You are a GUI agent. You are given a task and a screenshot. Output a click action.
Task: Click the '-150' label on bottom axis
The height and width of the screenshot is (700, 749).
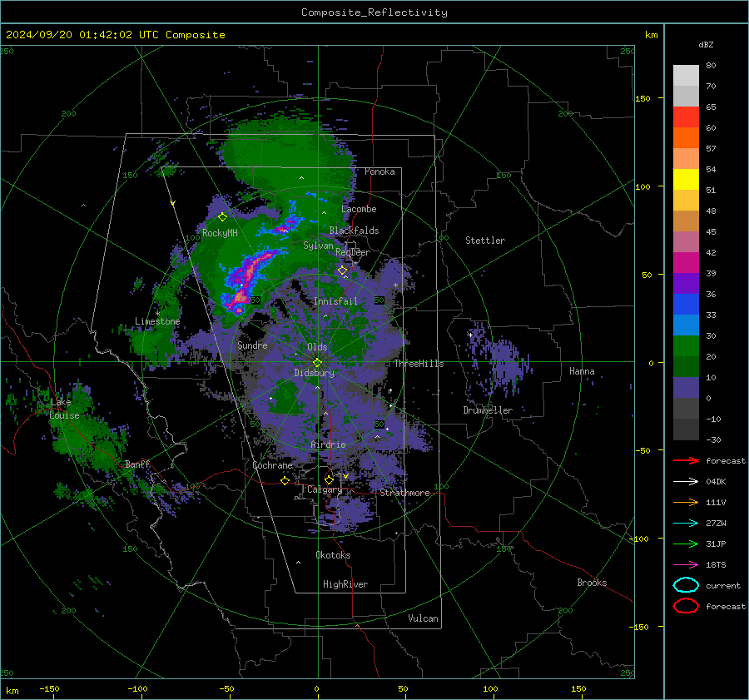[49, 688]
